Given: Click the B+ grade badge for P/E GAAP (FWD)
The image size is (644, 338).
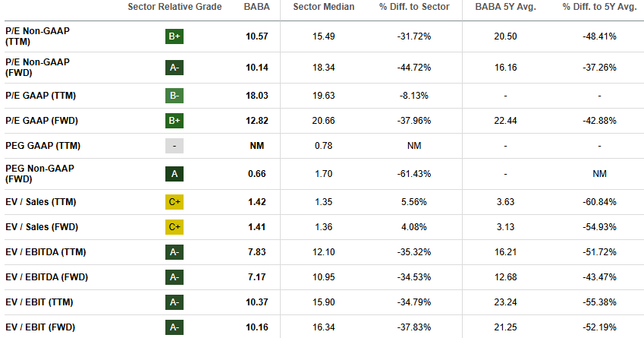Looking at the screenshot, I should tap(174, 121).
